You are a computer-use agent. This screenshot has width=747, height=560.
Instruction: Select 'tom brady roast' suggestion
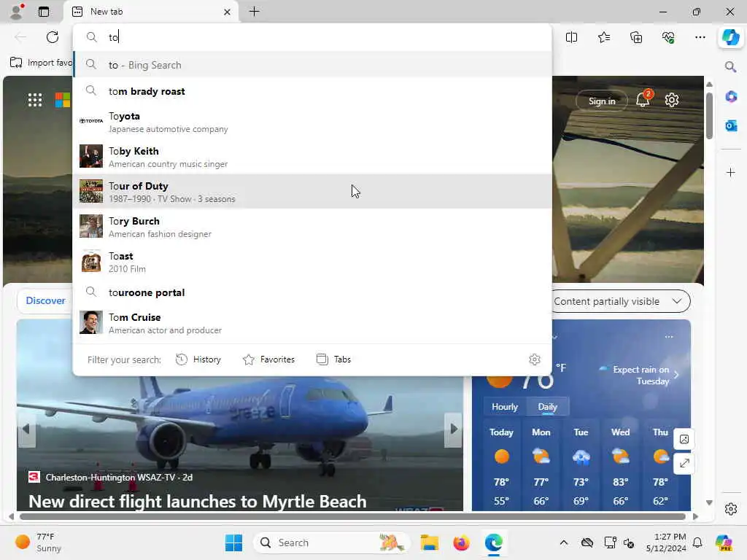coord(312,91)
